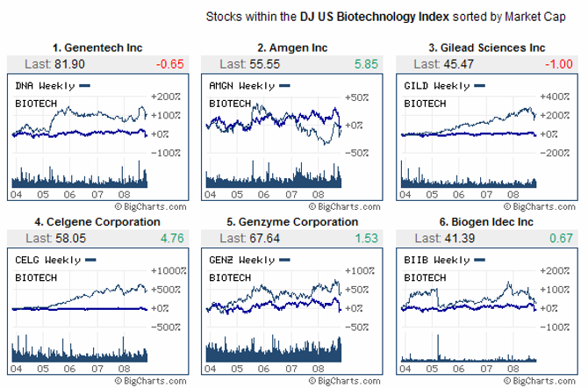Select the Celgene Corporation heading
The height and width of the screenshot is (388, 588).
coord(98,222)
